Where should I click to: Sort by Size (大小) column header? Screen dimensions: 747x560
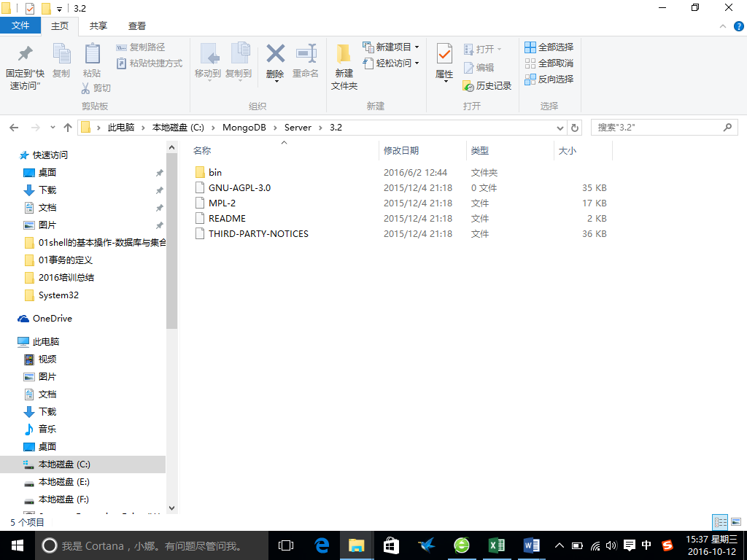(x=583, y=150)
